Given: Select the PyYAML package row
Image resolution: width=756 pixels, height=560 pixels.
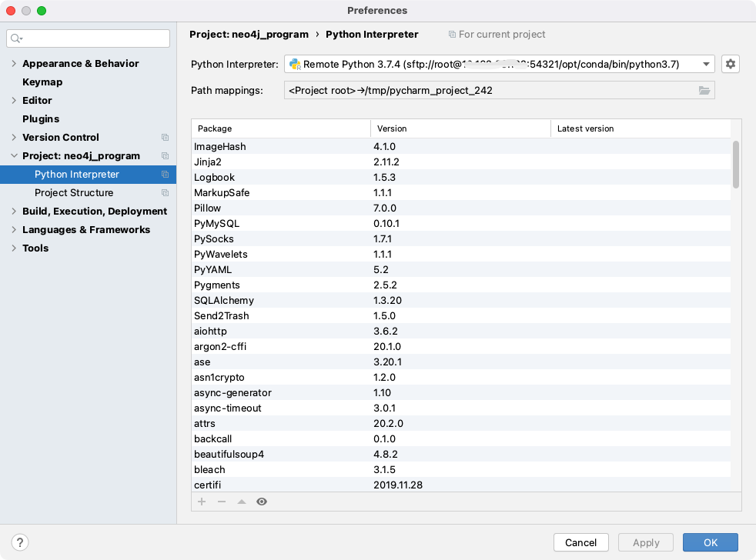Looking at the screenshot, I should pyautogui.click(x=461, y=270).
